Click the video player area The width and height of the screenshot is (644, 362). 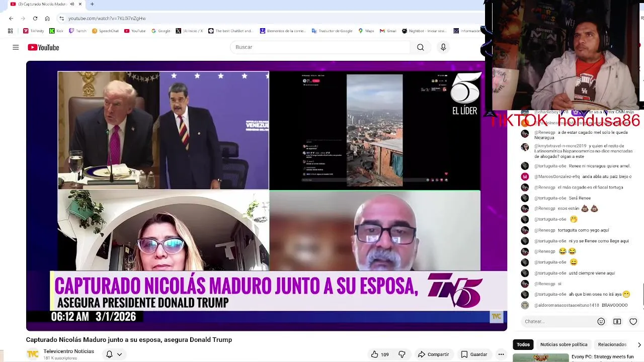click(x=267, y=196)
